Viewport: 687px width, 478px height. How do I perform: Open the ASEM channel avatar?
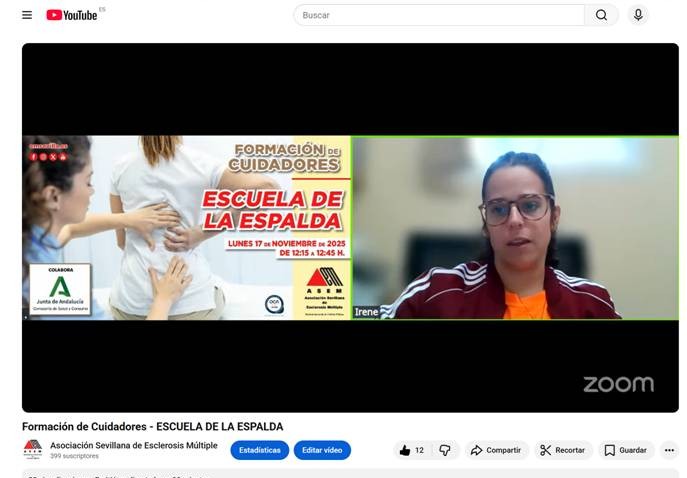coord(33,450)
